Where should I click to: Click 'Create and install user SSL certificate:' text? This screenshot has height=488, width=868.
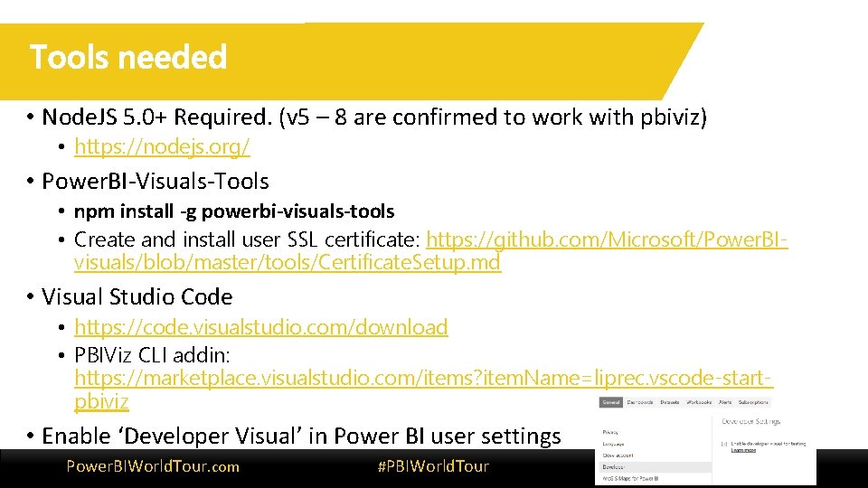pyautogui.click(x=247, y=239)
